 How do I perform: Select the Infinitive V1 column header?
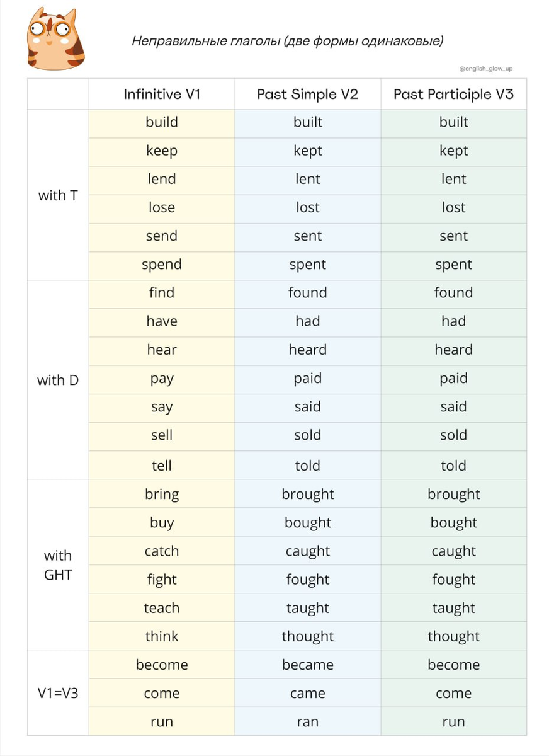pos(162,94)
